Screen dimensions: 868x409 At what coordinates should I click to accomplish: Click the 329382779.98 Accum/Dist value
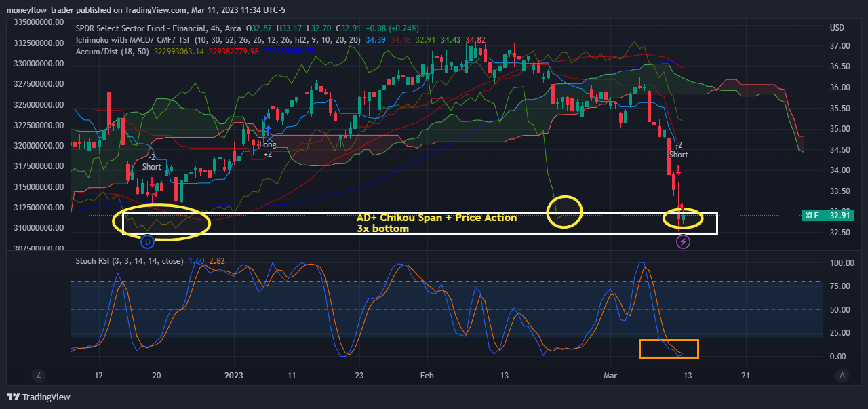coord(234,51)
